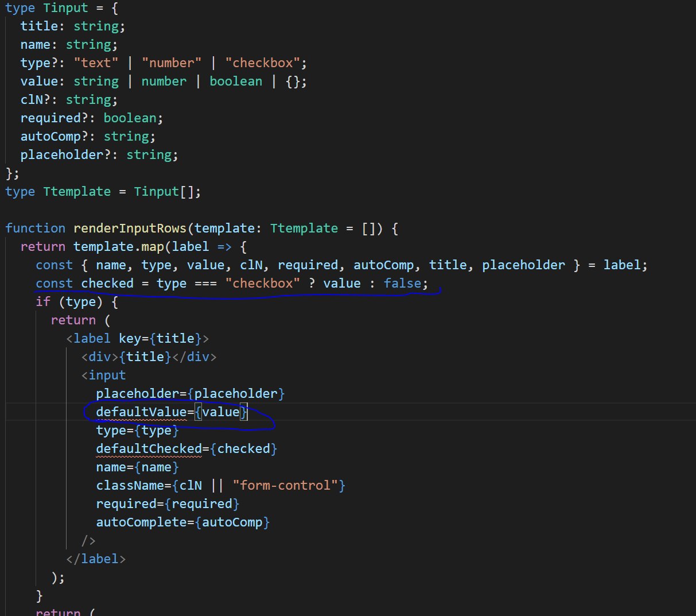Click the 'placeholder?: string;' line
The height and width of the screenshot is (616, 696).
pyautogui.click(x=99, y=155)
